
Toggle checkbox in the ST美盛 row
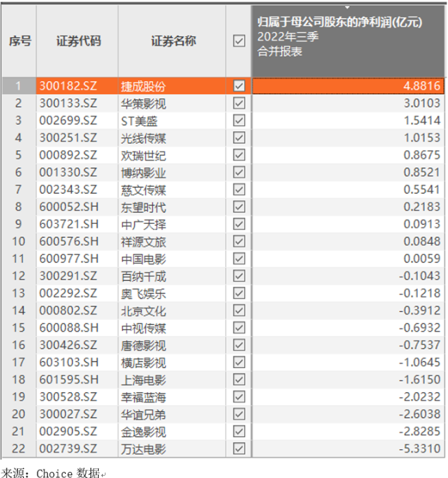239,120
